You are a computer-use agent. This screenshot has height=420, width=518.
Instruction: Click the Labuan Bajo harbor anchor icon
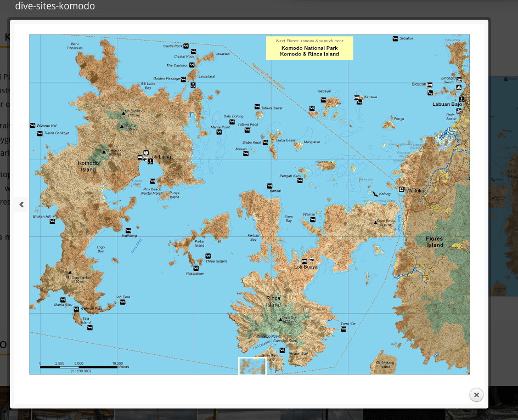pyautogui.click(x=461, y=99)
